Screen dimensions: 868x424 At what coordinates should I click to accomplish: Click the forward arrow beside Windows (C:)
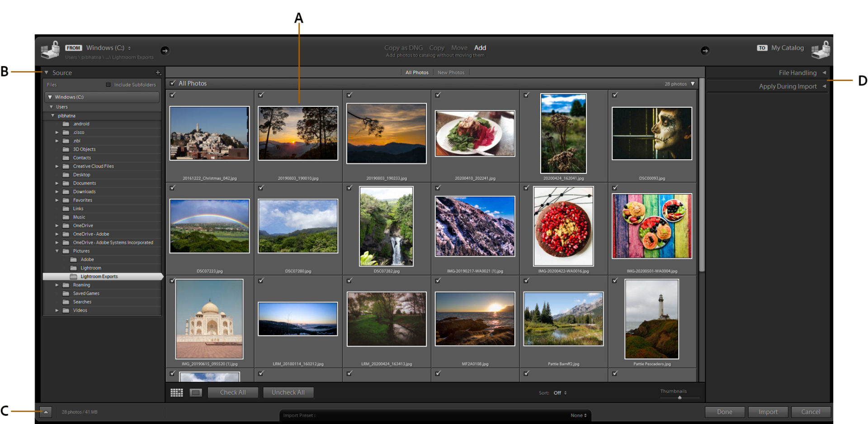click(x=165, y=51)
